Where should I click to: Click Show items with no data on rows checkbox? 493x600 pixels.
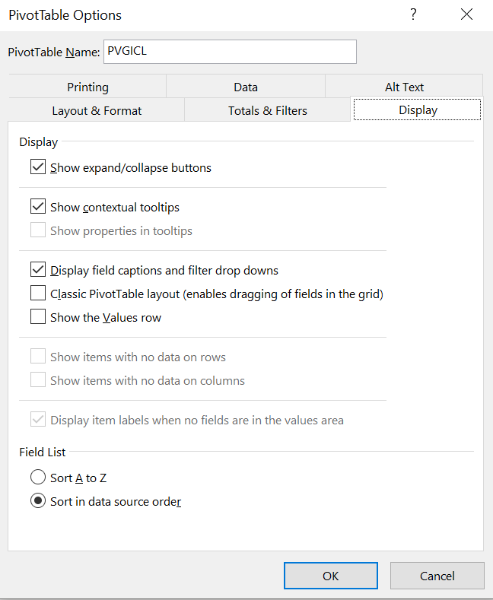[38, 356]
